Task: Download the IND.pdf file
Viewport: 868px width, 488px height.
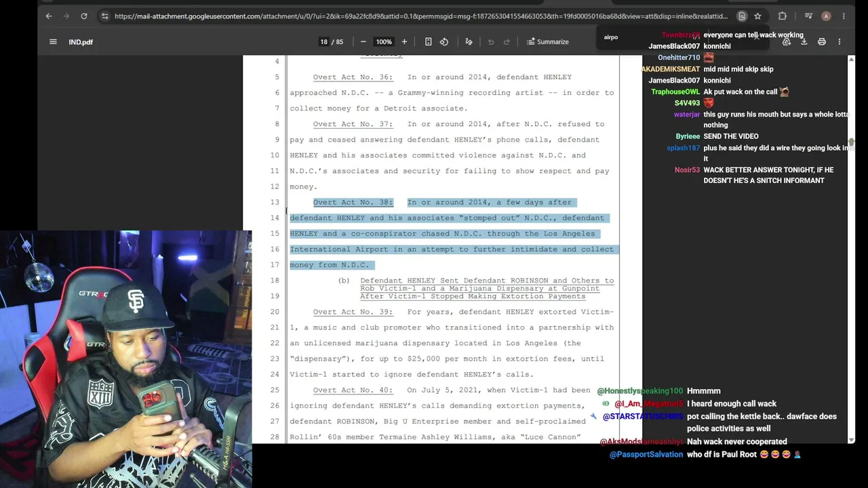Action: click(x=804, y=42)
